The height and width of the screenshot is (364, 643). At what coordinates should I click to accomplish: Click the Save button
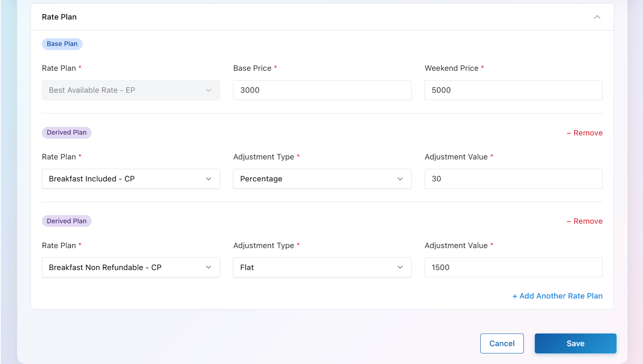[x=575, y=344]
